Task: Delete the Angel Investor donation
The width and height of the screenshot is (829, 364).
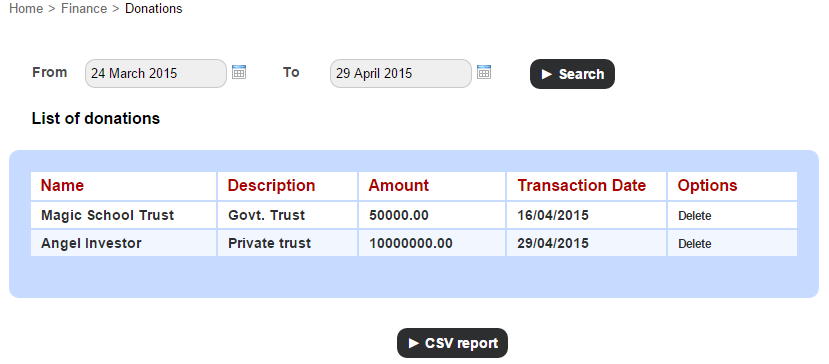Action: point(694,244)
